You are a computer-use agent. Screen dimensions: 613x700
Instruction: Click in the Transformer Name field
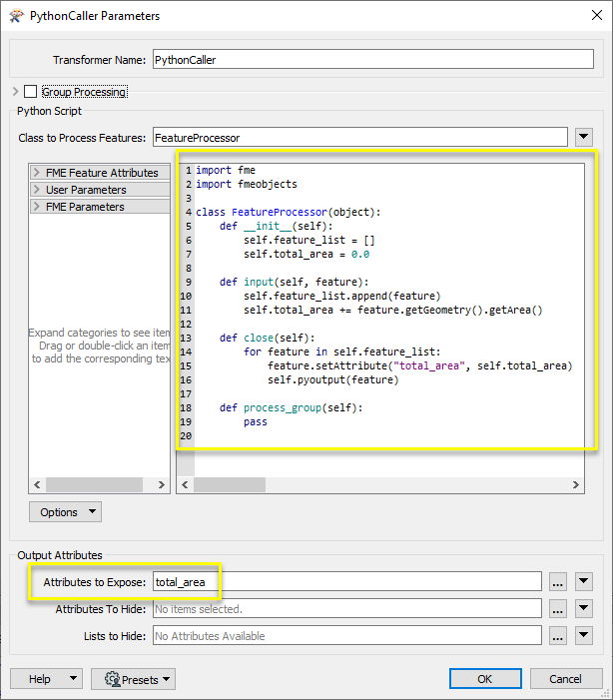point(373,59)
